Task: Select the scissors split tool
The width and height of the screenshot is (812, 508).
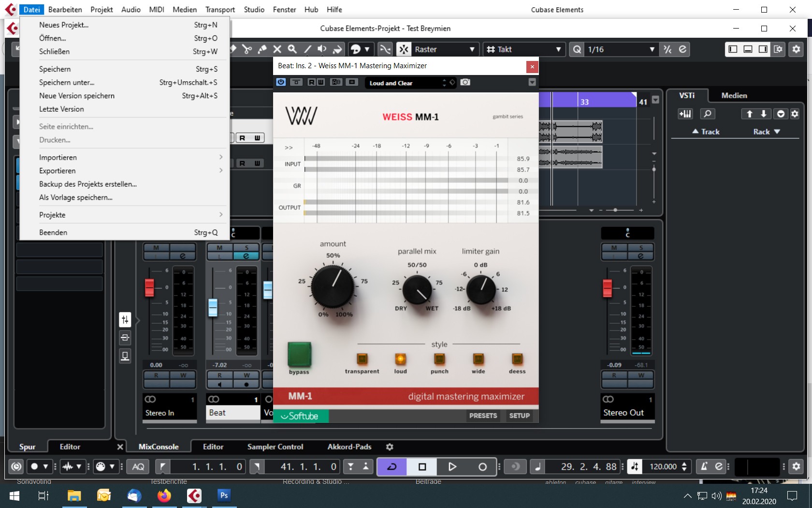Action: (x=247, y=49)
